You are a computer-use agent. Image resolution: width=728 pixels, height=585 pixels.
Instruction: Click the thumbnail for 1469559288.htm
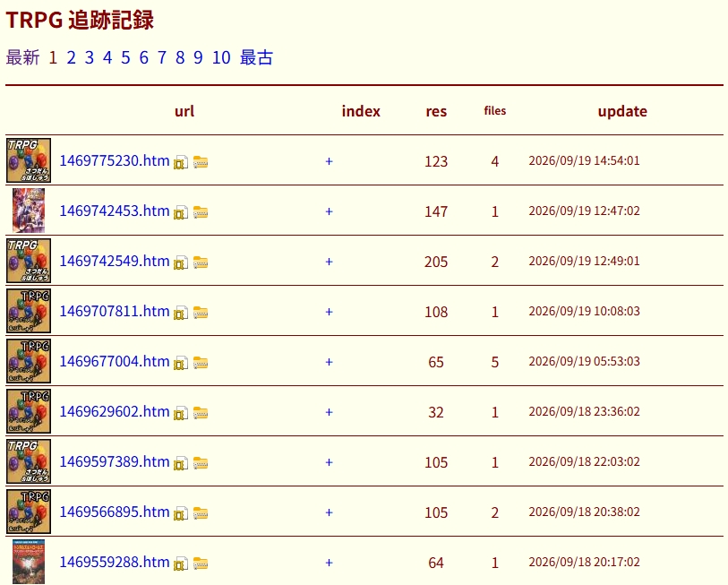coord(29,562)
